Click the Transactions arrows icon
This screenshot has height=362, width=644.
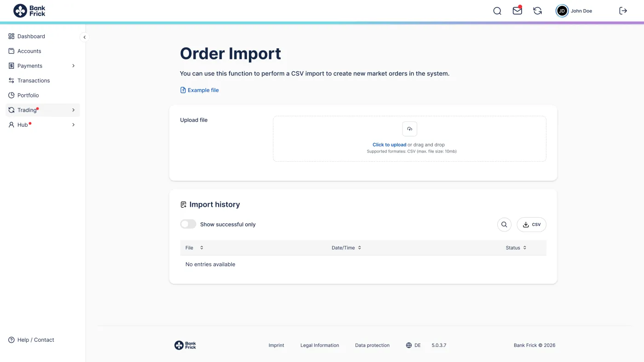11,80
